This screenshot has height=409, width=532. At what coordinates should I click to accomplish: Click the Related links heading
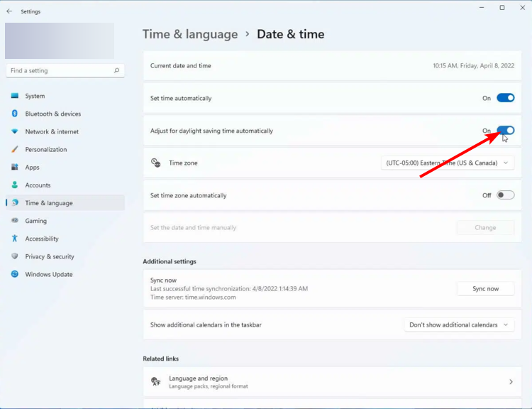[x=160, y=359]
